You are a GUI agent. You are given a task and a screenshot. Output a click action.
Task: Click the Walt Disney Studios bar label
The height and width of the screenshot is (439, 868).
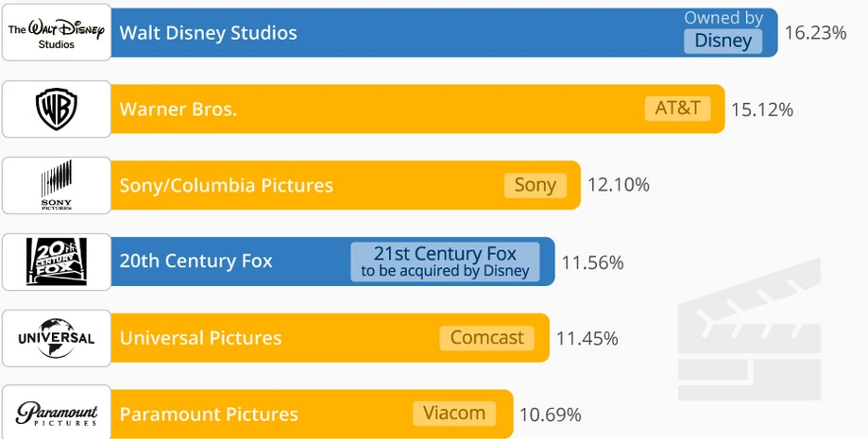click(x=208, y=33)
